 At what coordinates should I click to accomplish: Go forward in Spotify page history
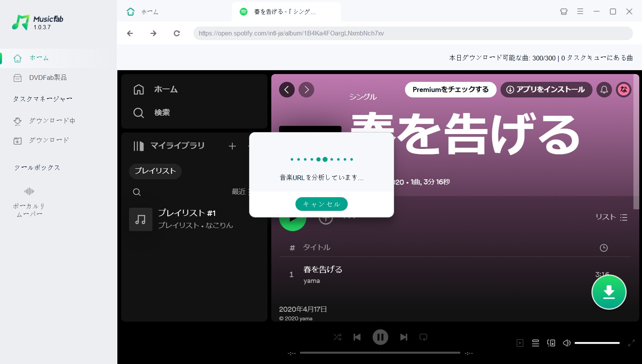(x=306, y=90)
